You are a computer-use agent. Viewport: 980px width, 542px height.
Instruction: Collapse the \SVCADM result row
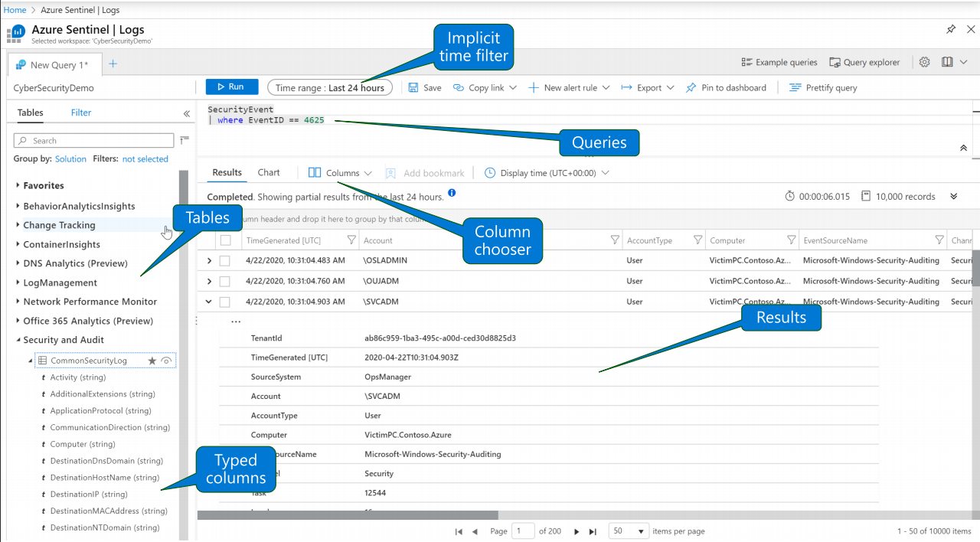click(209, 302)
